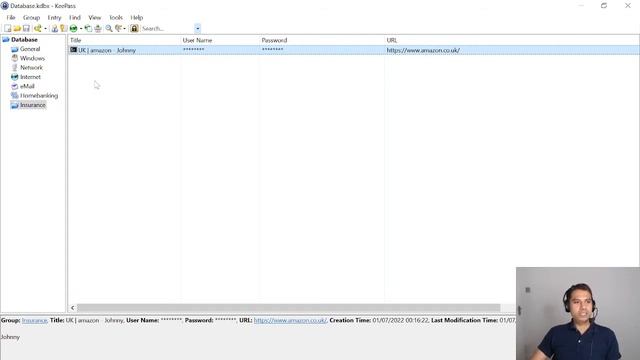Viewport: 640px width, 360px height.
Task: Select the eMail group
Action: [x=27, y=87]
